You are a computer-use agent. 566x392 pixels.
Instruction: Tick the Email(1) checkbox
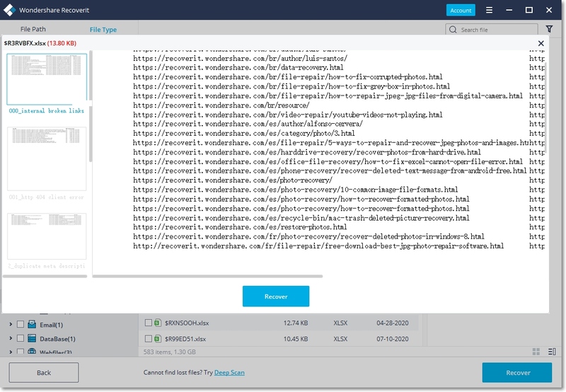pos(21,324)
